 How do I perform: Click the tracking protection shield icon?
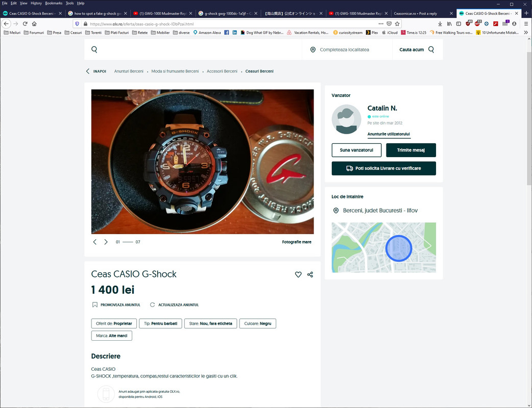pos(77,24)
